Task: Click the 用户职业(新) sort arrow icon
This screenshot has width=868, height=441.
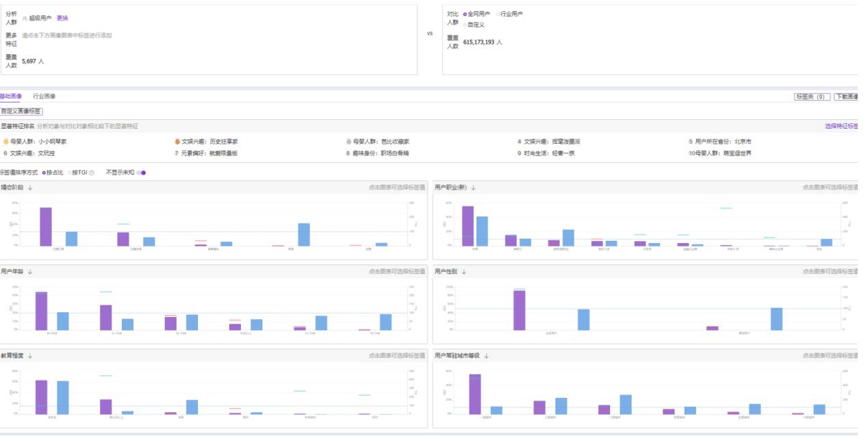Action: point(473,188)
